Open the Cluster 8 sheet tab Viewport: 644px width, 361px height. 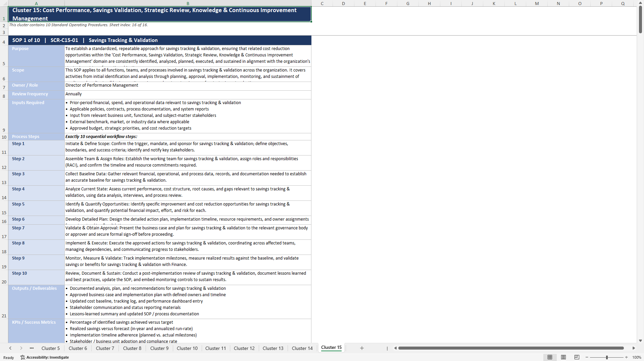(x=132, y=348)
